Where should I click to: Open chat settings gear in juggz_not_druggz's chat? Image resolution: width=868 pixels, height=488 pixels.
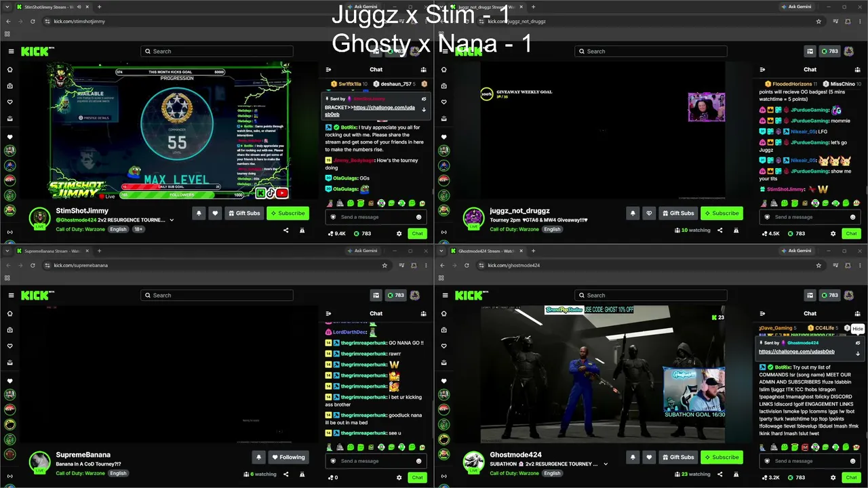click(x=833, y=233)
